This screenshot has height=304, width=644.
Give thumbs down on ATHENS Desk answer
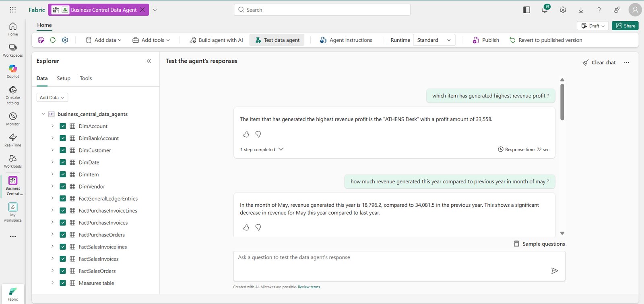pyautogui.click(x=258, y=134)
